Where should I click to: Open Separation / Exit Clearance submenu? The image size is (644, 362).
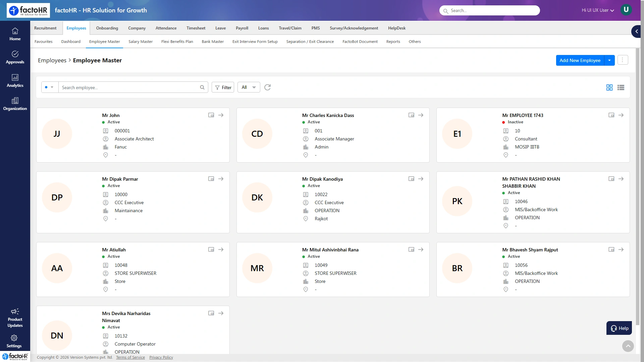310,42
